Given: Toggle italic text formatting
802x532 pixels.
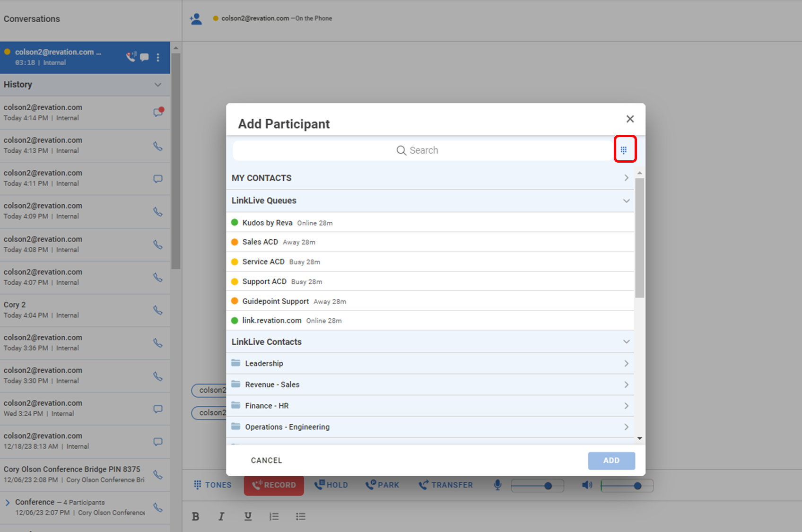Looking at the screenshot, I should click(221, 516).
